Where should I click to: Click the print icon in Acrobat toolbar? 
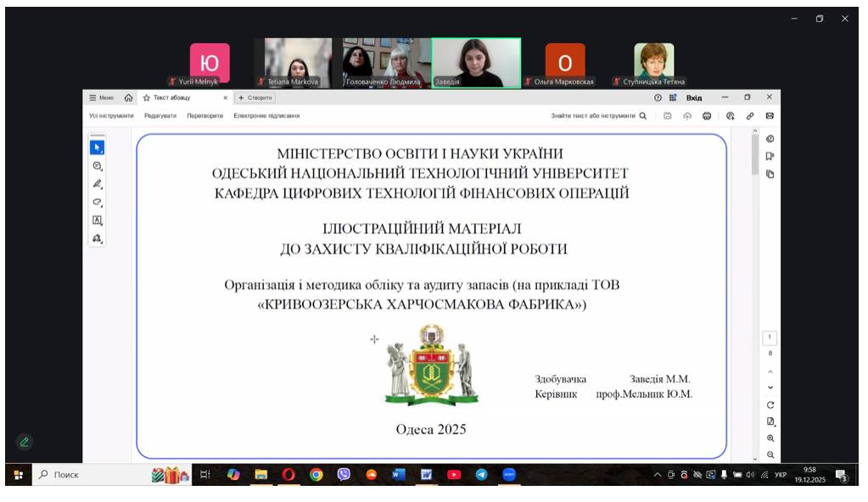click(707, 116)
